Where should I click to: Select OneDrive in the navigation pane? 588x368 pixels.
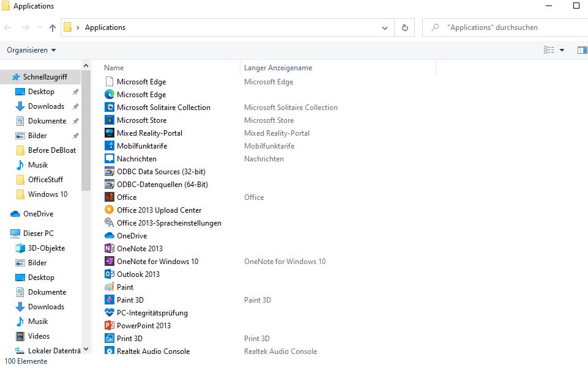point(39,213)
